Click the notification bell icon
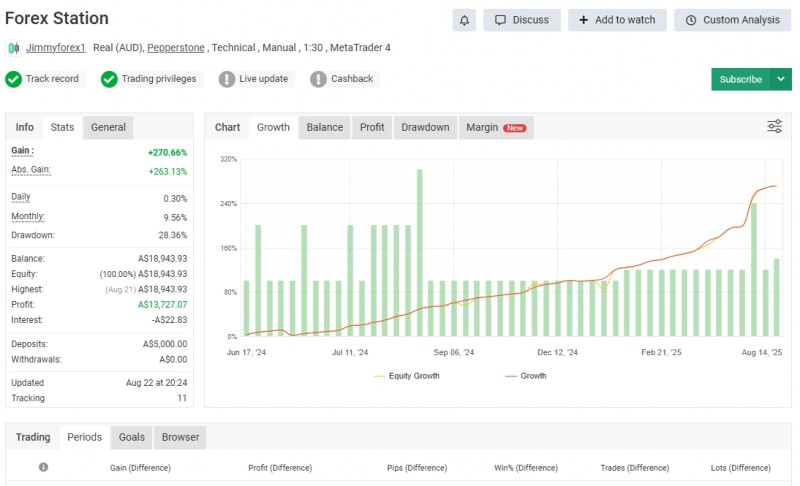The width and height of the screenshot is (800, 486). [x=464, y=20]
